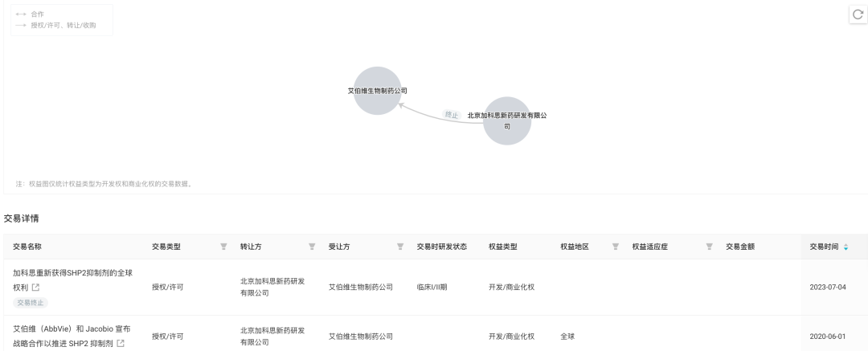Click the 交易终止 tag
Image resolution: width=868 pixels, height=351 pixels.
(31, 303)
